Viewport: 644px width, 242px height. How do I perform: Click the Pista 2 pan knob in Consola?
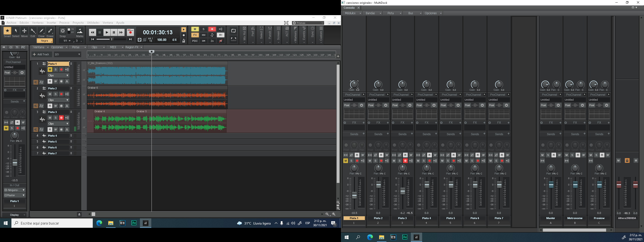378,168
